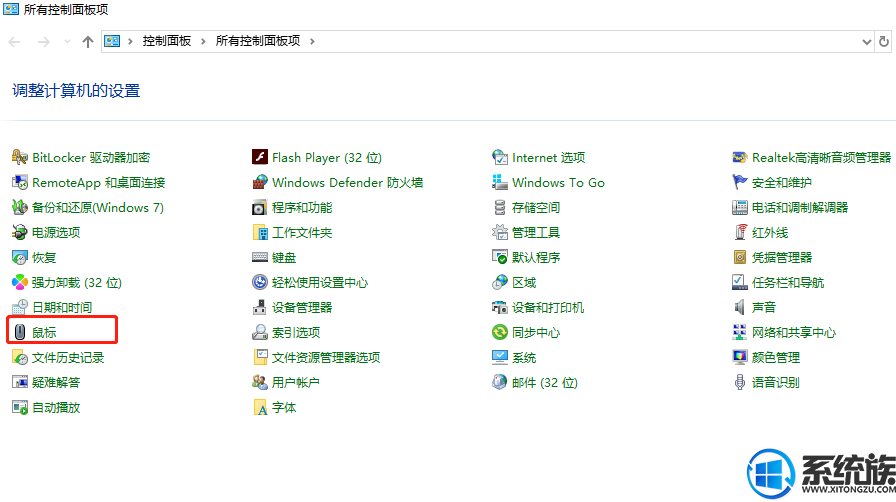Open 日期和时间 calendar icon

pyautogui.click(x=19, y=308)
